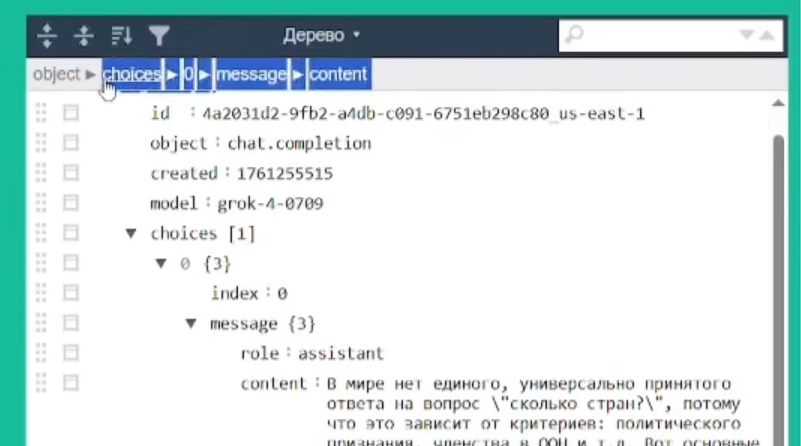Click the drag handle beside the model row

[41, 203]
